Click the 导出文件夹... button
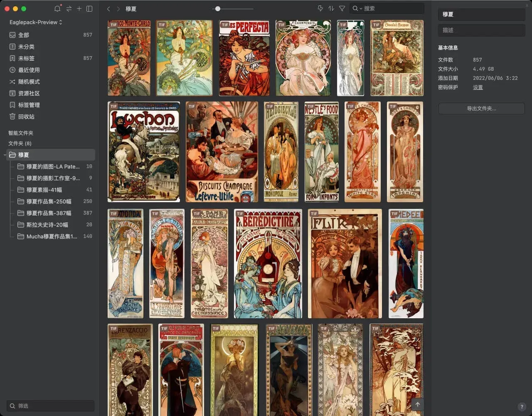Screen dimensions: 532x416 point(482,109)
